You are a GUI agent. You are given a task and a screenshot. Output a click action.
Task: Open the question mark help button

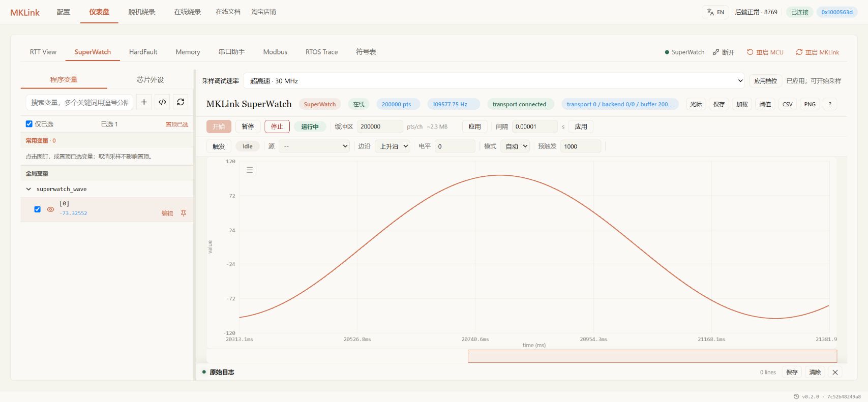pos(830,104)
